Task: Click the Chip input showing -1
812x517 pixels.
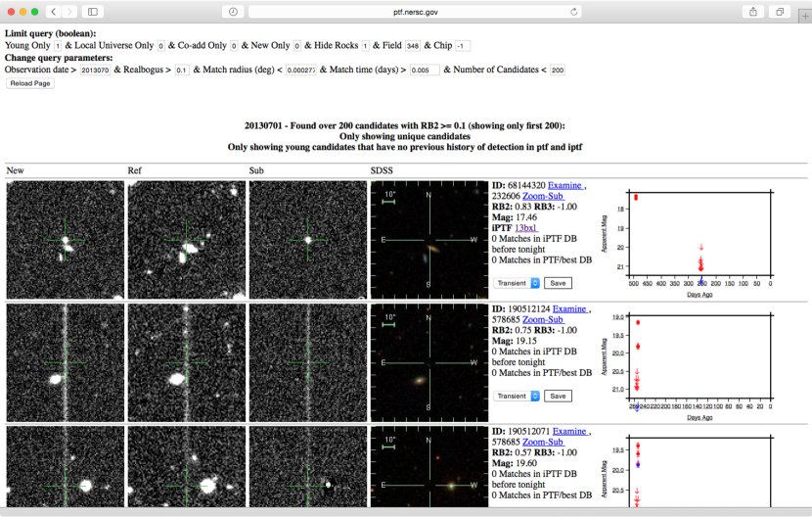Action: 463,46
